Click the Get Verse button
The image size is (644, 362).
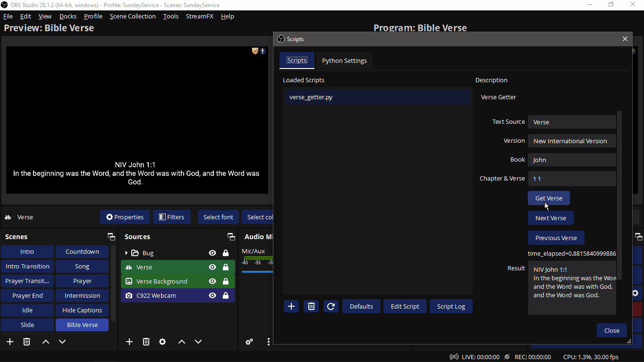549,198
